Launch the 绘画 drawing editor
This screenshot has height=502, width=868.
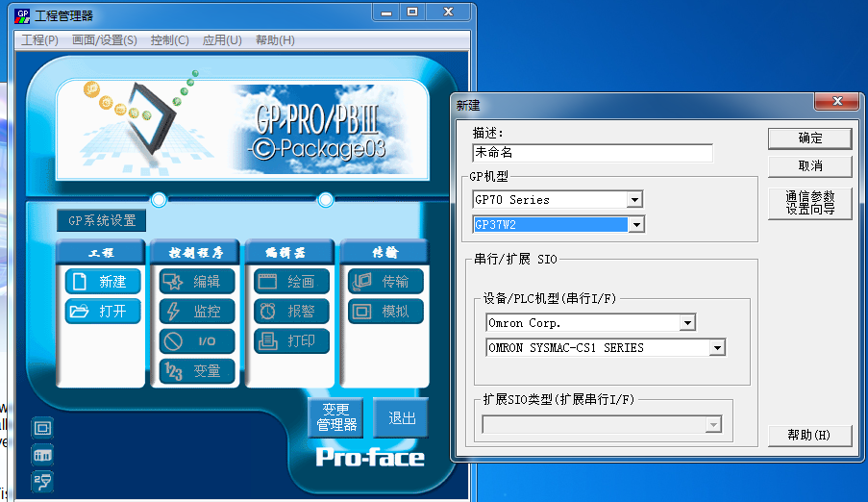tap(290, 282)
